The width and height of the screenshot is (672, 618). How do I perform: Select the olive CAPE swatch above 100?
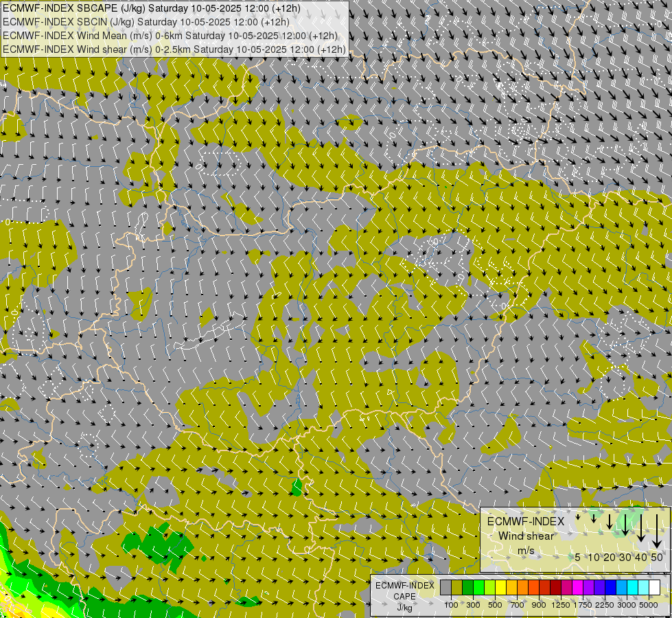tap(456, 587)
